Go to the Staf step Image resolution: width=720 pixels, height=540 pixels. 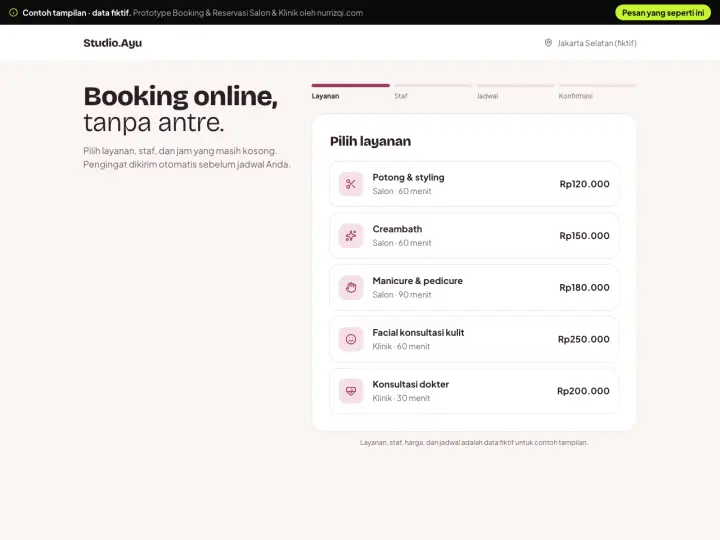(x=400, y=96)
